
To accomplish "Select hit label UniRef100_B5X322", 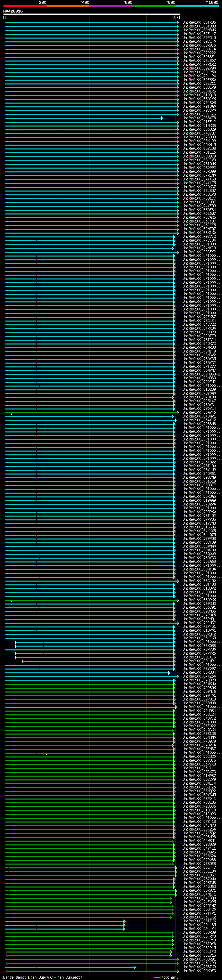I will coord(199,462).
